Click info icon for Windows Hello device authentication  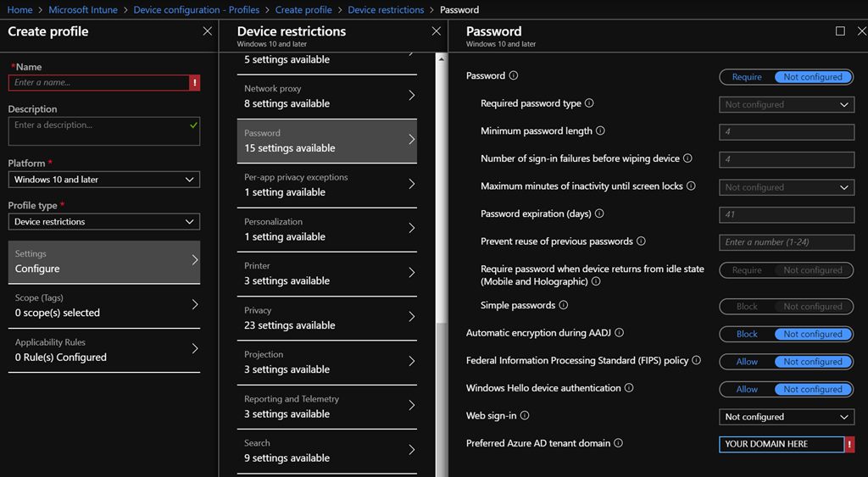(x=629, y=388)
